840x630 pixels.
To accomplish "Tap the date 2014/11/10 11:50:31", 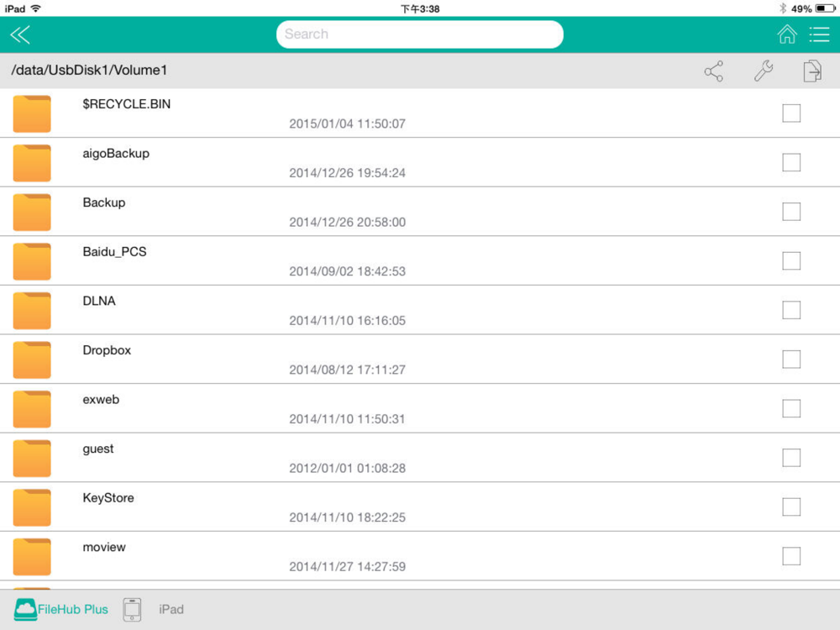I will 347,419.
